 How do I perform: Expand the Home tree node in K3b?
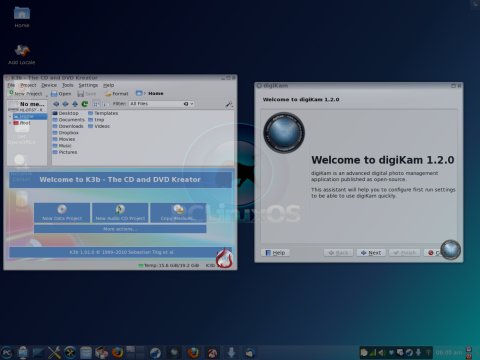pos(10,116)
